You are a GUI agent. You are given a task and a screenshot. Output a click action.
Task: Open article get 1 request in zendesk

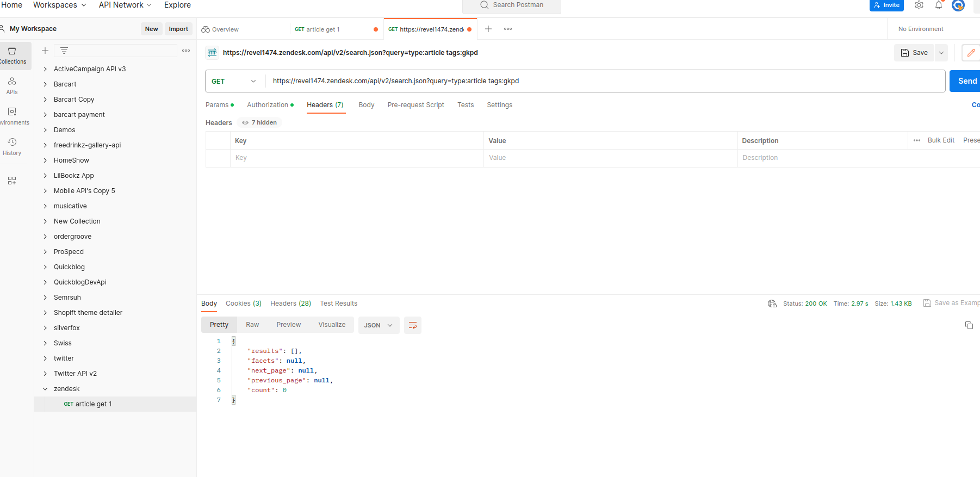point(115,404)
